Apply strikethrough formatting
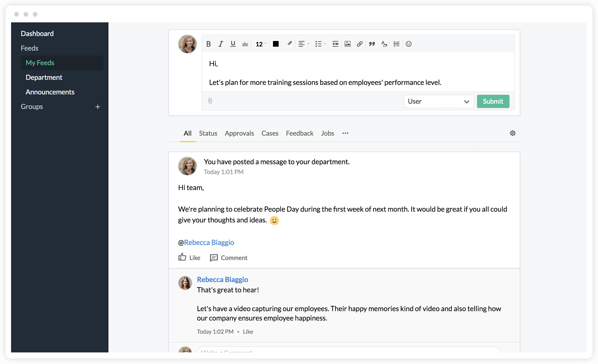The height and width of the screenshot is (364, 598). (245, 44)
